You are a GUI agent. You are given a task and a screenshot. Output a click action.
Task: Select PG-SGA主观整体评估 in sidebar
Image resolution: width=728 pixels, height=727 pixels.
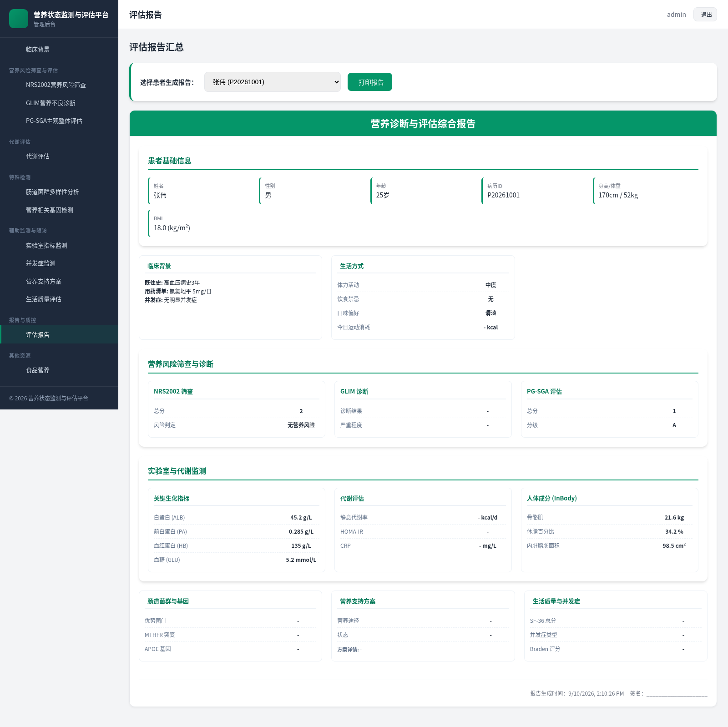coord(59,121)
